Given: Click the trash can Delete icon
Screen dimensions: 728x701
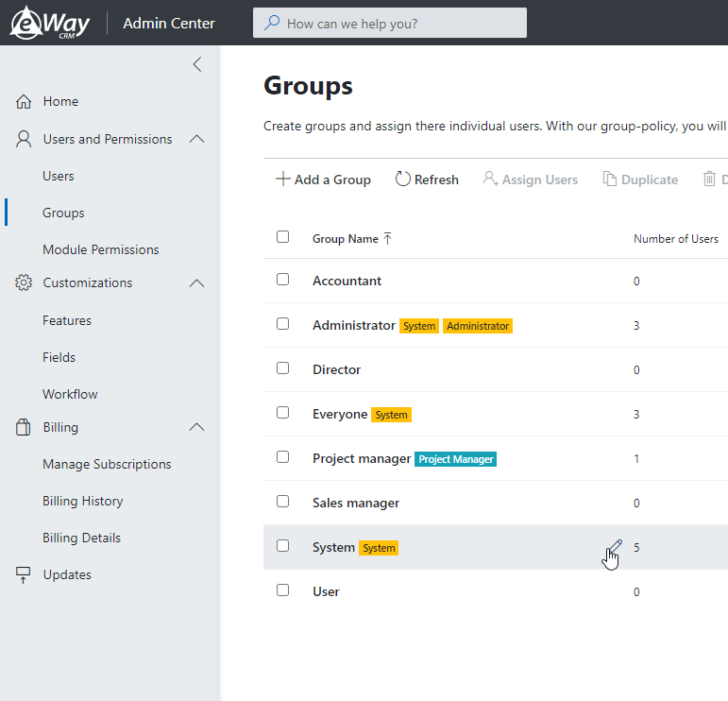Looking at the screenshot, I should tap(709, 179).
